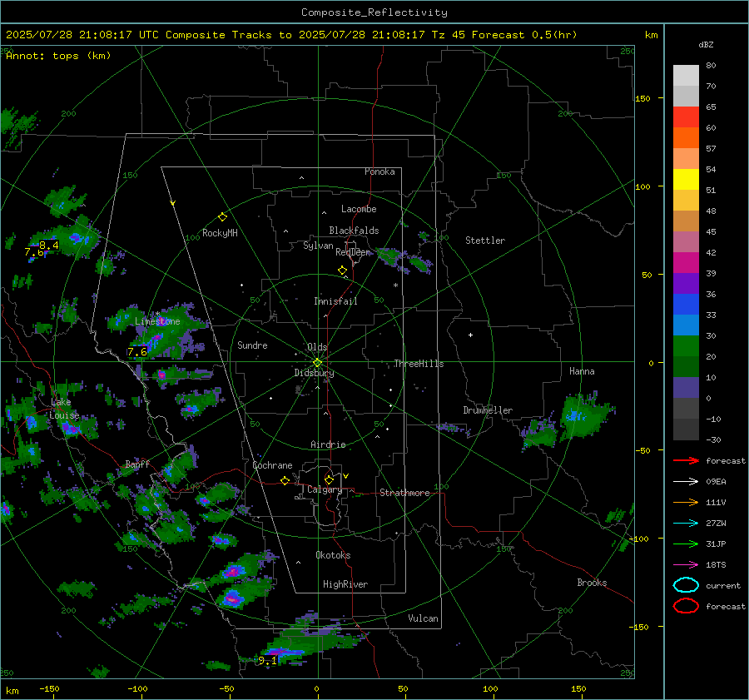Click the Hanna town label
Image resolution: width=749 pixels, height=700 pixels.
click(x=582, y=371)
